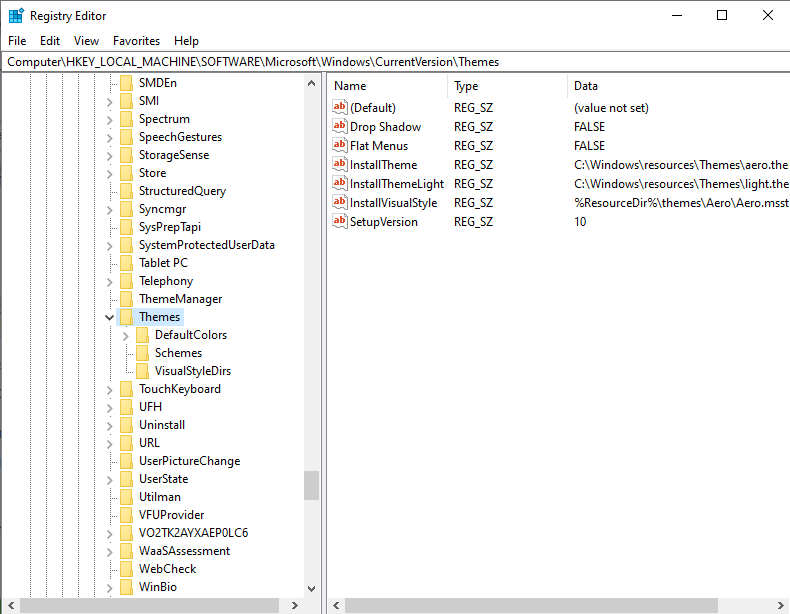The image size is (790, 614).
Task: Click the registry path address bar
Action: [396, 62]
